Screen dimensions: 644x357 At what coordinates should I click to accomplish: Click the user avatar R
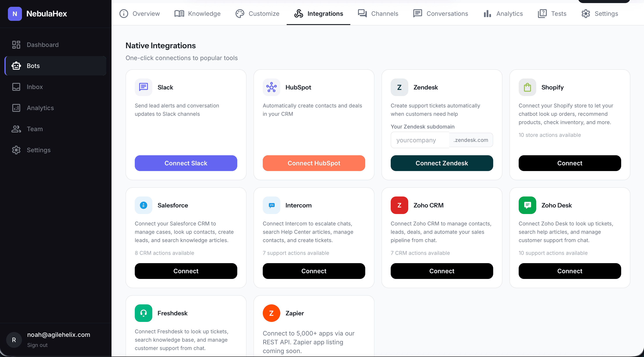click(14, 340)
